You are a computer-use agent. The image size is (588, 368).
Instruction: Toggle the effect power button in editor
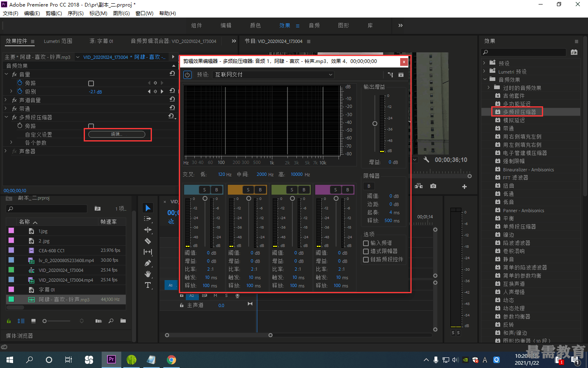[187, 75]
